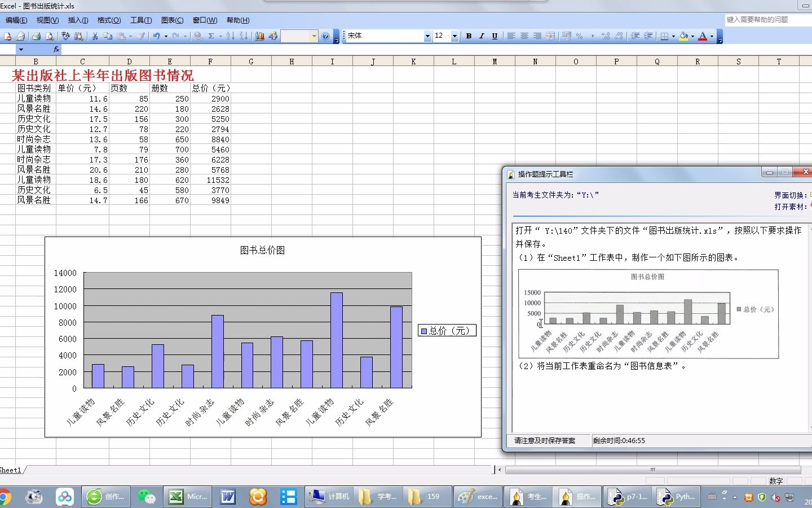Align text left in toolbar

(511, 36)
